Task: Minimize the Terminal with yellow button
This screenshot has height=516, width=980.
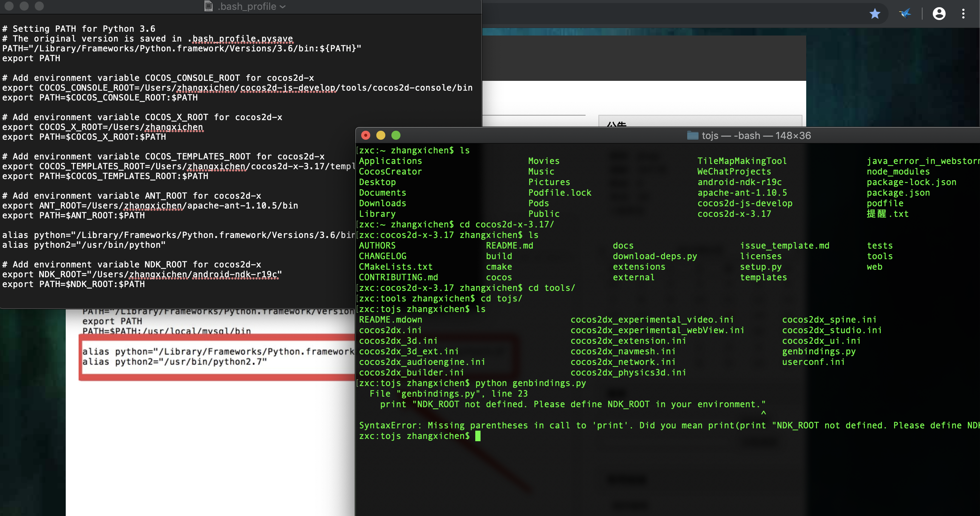Action: click(380, 135)
